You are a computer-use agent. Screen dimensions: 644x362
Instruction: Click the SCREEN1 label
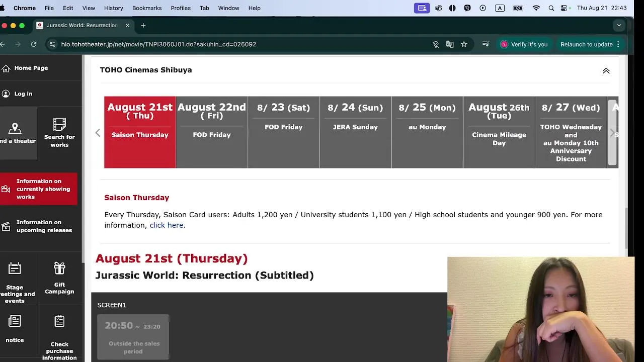[x=112, y=305]
